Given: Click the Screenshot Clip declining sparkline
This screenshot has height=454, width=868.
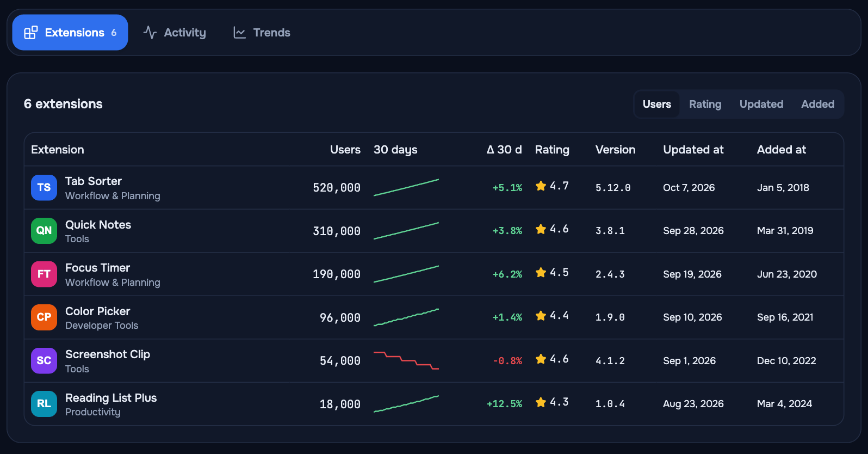Looking at the screenshot, I should [x=406, y=361].
